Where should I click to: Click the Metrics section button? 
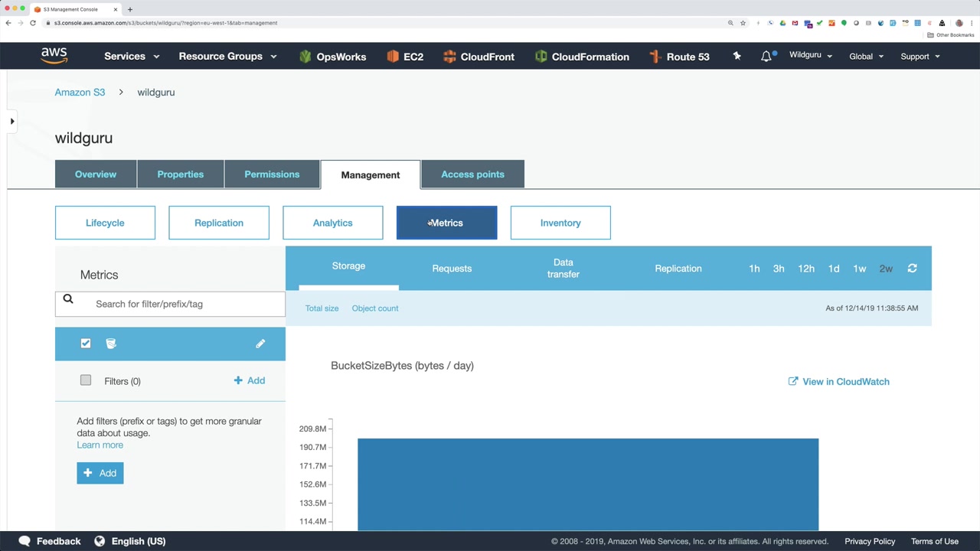coord(446,223)
